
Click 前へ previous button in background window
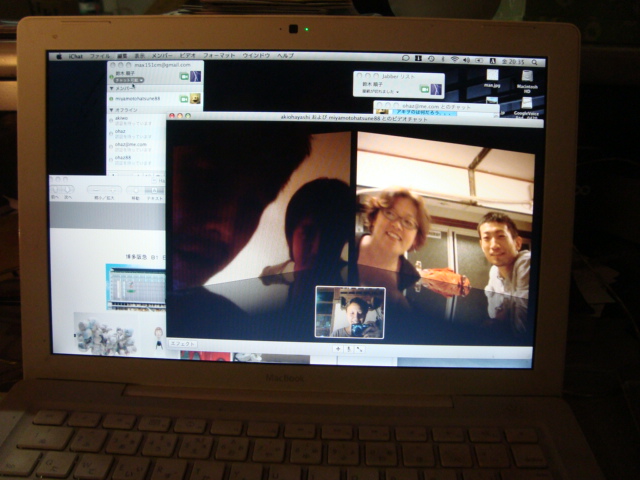coord(56,190)
